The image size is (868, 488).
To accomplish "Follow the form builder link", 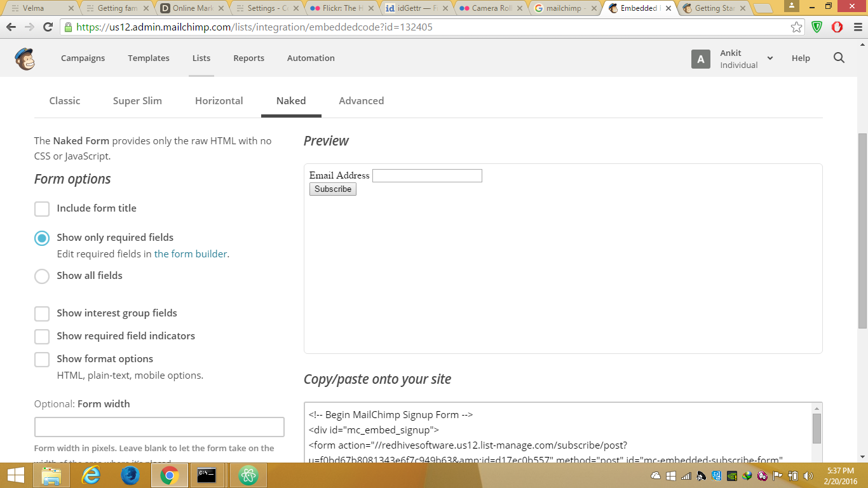I will click(191, 254).
